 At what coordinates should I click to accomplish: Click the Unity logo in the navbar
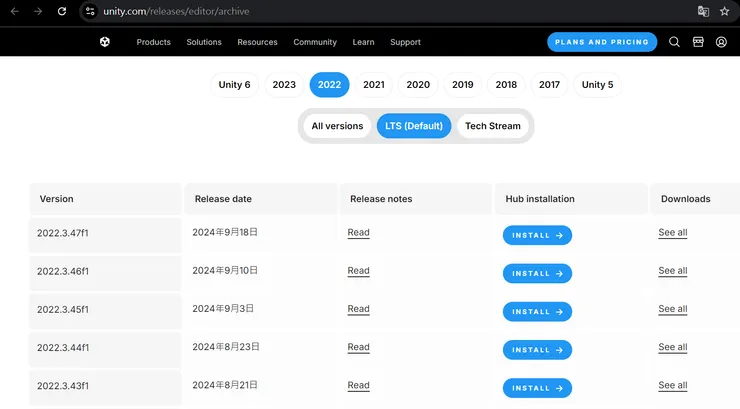(105, 42)
